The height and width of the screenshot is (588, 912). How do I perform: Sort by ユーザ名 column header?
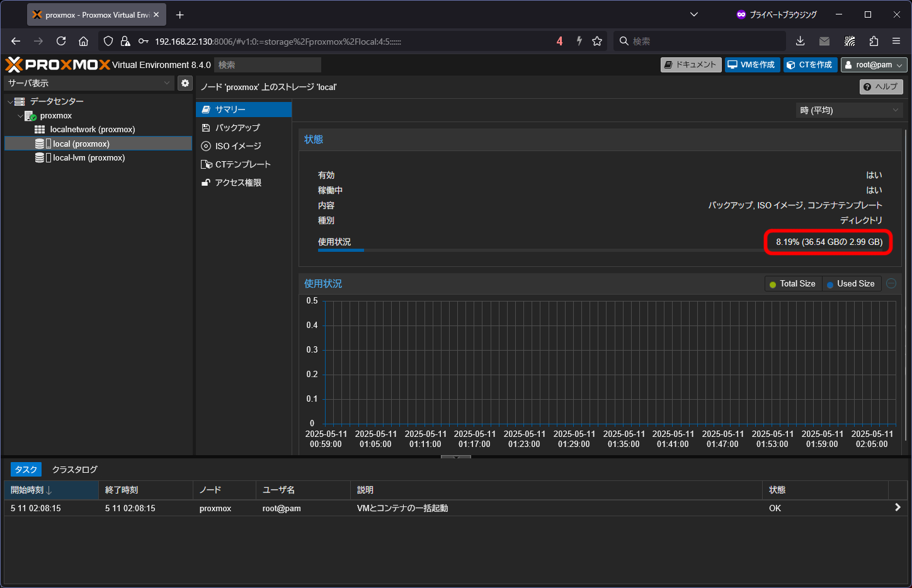(x=304, y=490)
